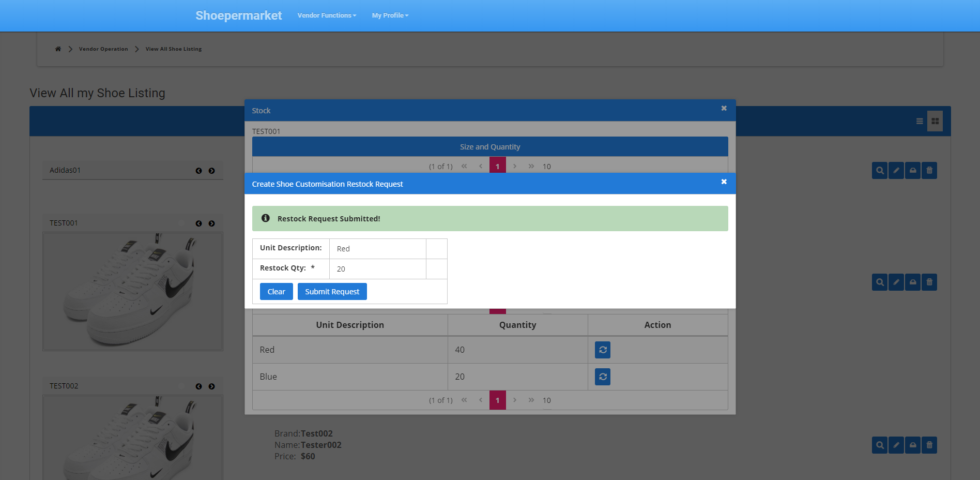Viewport: 980px width, 480px height.
Task: Click next image arrow for Adidas01
Action: click(211, 171)
